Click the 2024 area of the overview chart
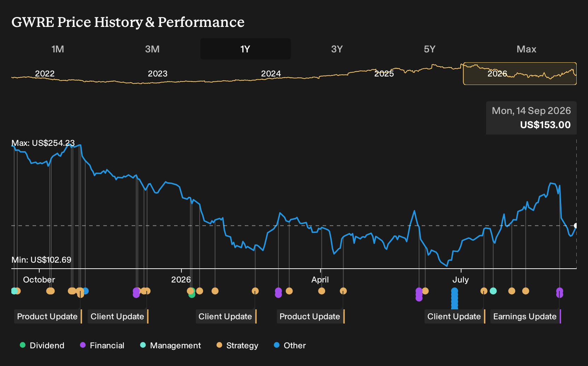 point(271,73)
